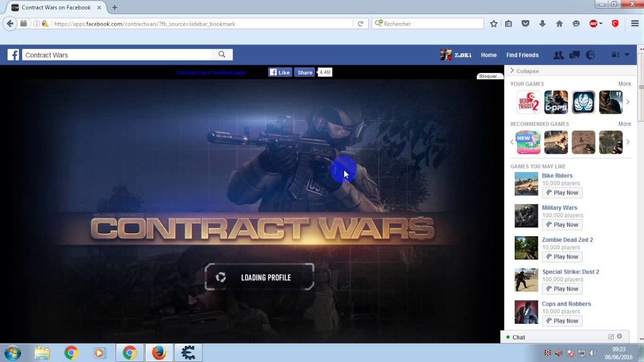Click the Adblock Plus icon
Screen dimensions: 644x362
[x=593, y=24]
